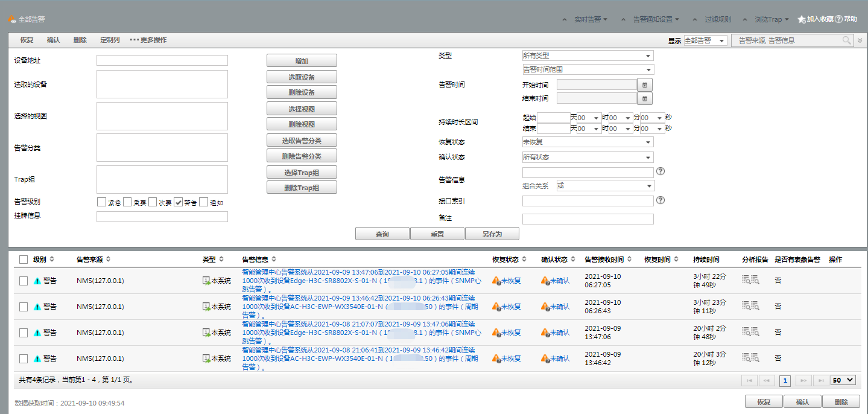
Task: Open the page size dropdown showing 50
Action: [843, 380]
